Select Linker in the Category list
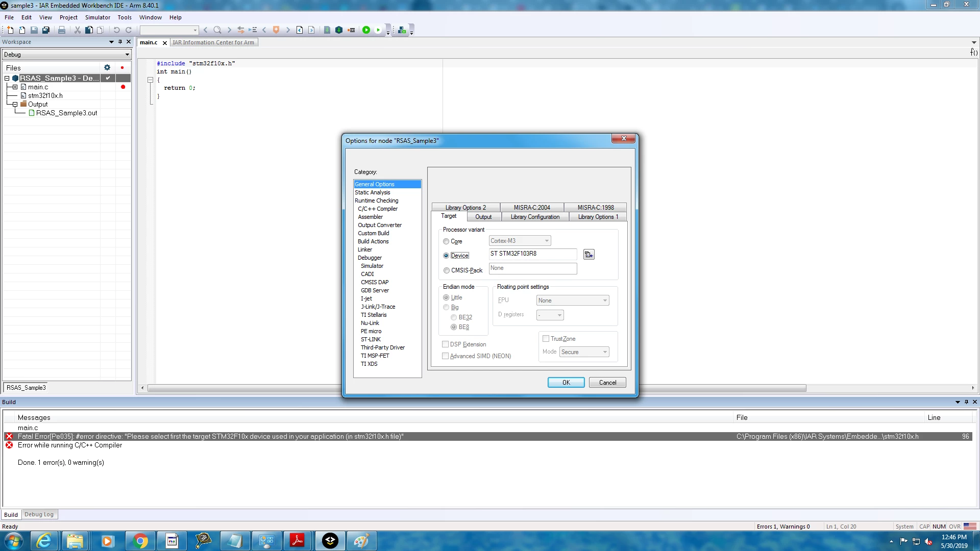Viewport: 980px width, 551px height. point(365,249)
